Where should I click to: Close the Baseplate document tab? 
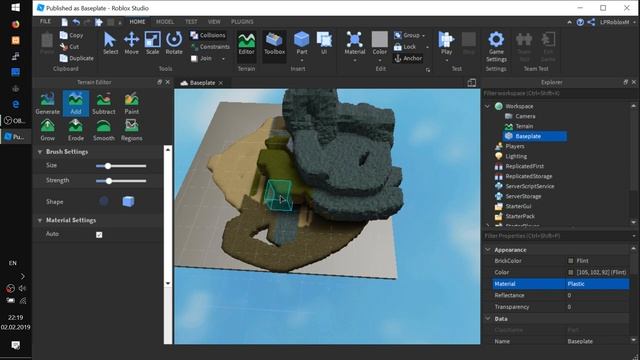point(221,83)
